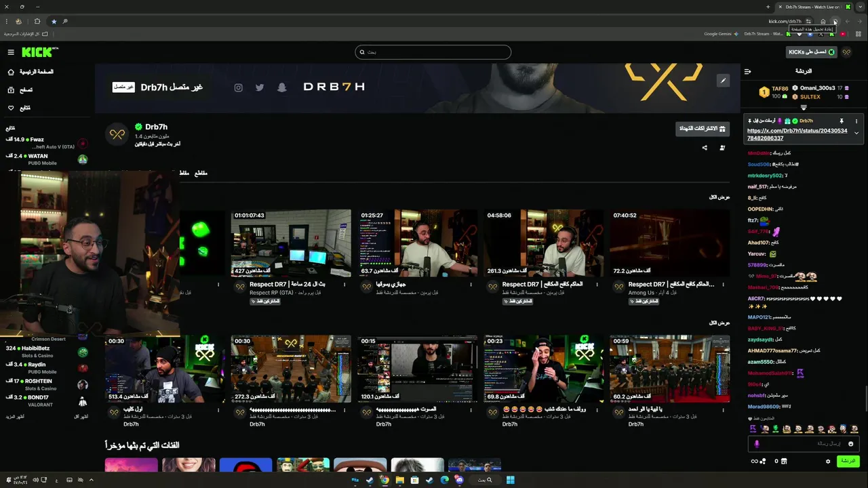Open the 00:30 clip with 513.4K views
Image resolution: width=868 pixels, height=488 pixels.
point(165,369)
